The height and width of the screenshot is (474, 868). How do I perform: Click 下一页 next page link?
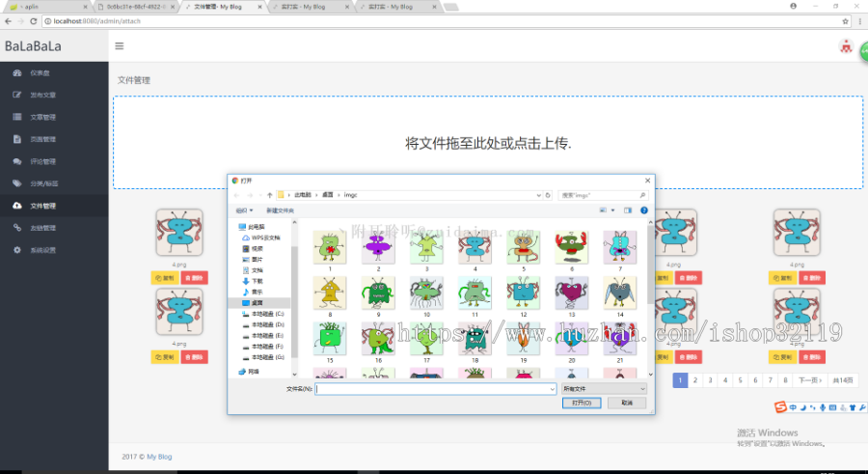point(810,379)
